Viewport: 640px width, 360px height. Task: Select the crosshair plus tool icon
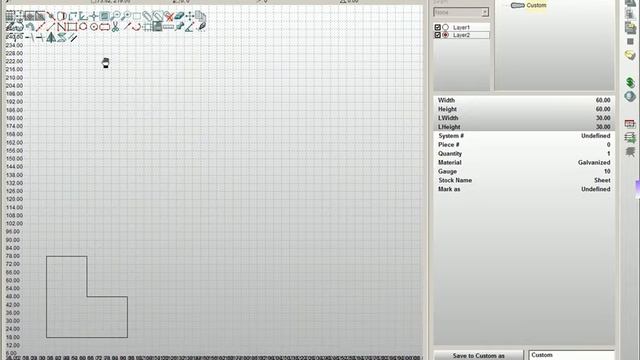pos(93,16)
